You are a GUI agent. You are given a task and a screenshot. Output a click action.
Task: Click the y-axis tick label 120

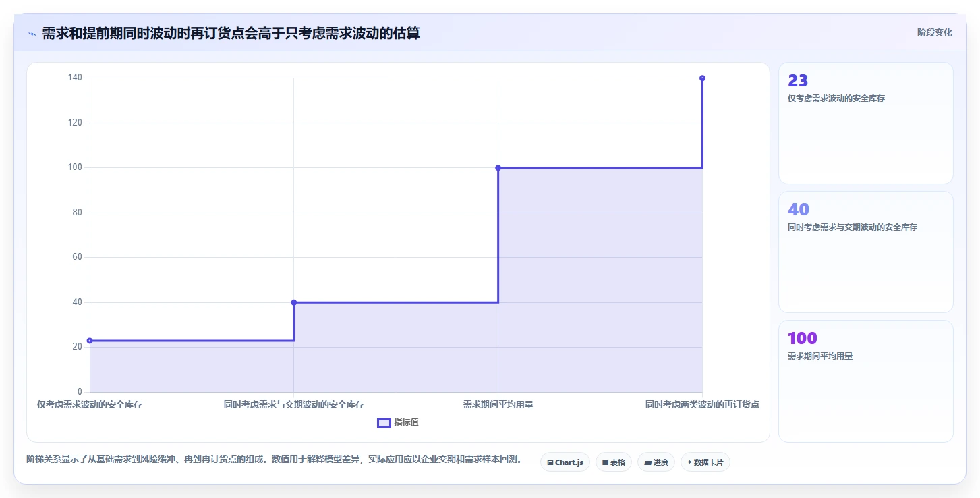point(75,123)
